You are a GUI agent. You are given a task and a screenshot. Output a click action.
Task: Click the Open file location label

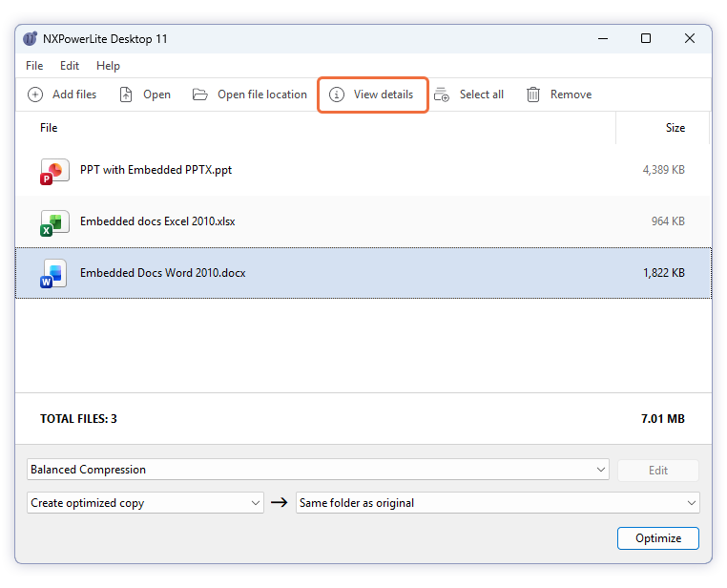tap(262, 94)
